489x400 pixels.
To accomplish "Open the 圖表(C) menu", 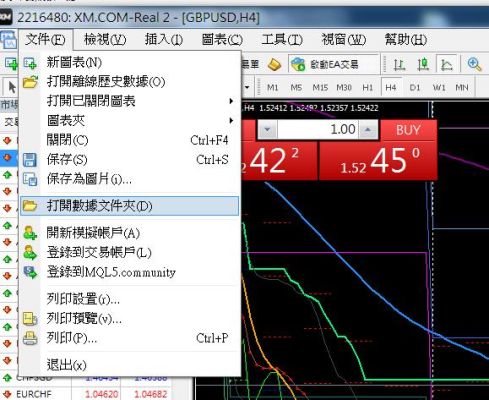I will (222, 40).
